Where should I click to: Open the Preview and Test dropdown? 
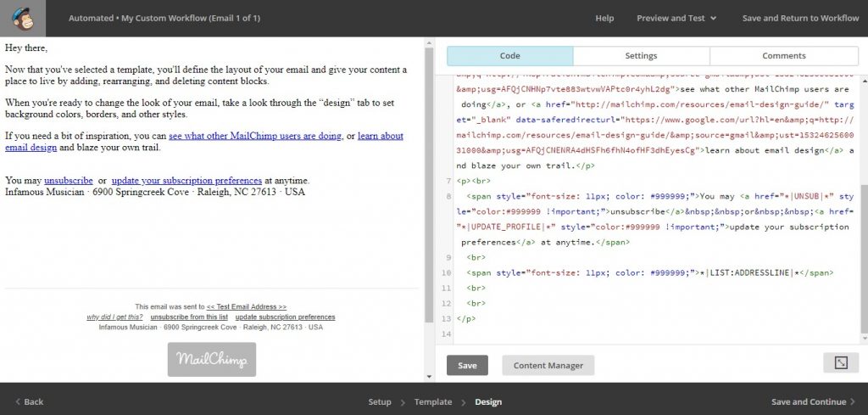676,19
